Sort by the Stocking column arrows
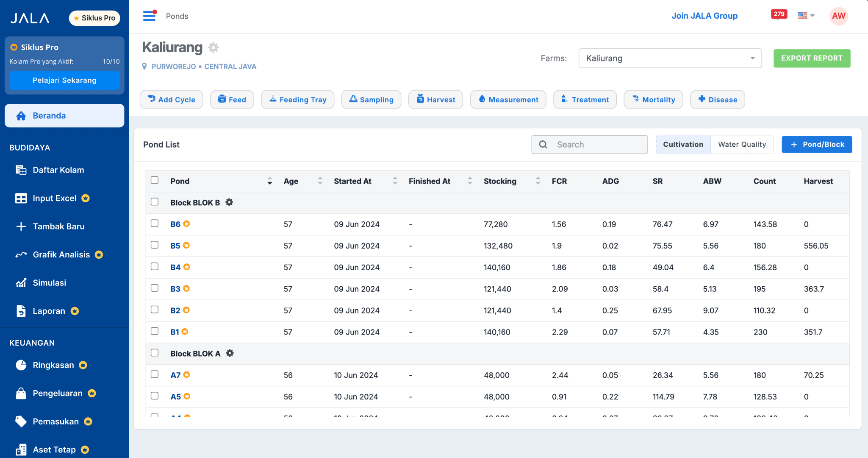Image resolution: width=868 pixels, height=458 pixels. click(x=538, y=181)
